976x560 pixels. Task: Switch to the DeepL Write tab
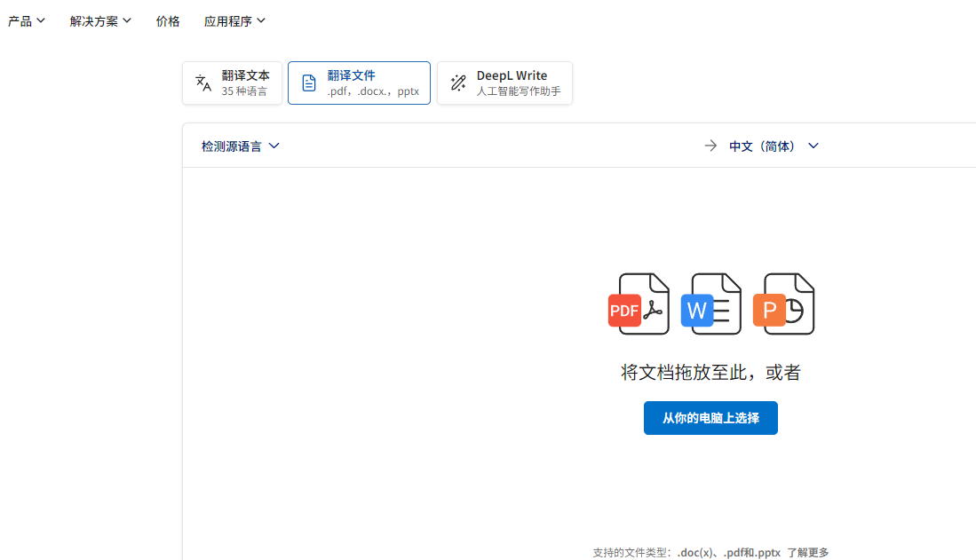point(504,82)
